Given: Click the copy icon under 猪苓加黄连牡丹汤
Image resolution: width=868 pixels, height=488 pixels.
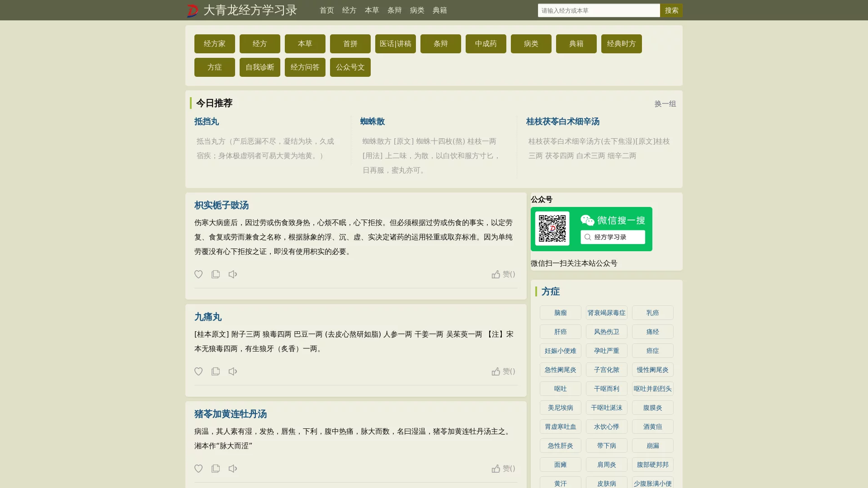Looking at the screenshot, I should (x=216, y=469).
